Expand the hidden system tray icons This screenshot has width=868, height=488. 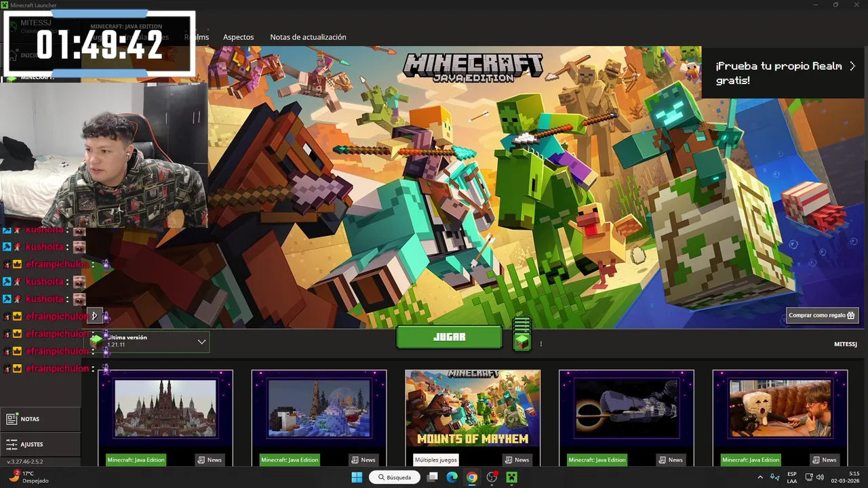click(x=759, y=477)
